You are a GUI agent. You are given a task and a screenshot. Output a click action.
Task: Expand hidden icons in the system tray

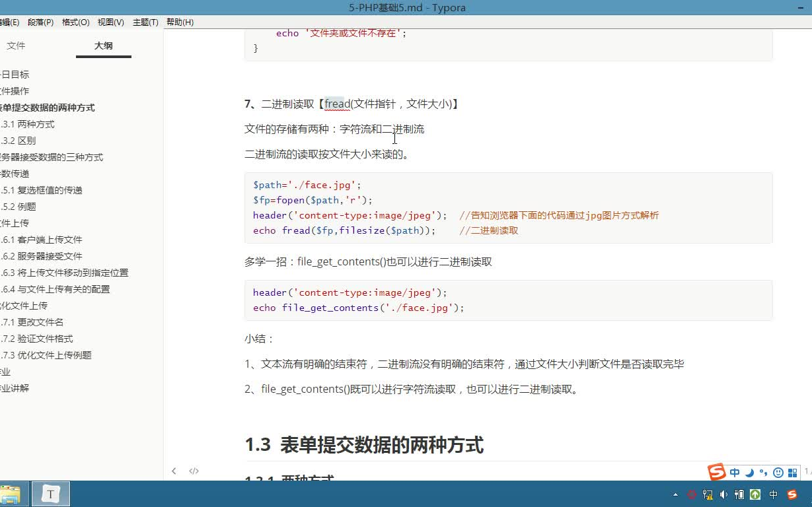pyautogui.click(x=675, y=494)
